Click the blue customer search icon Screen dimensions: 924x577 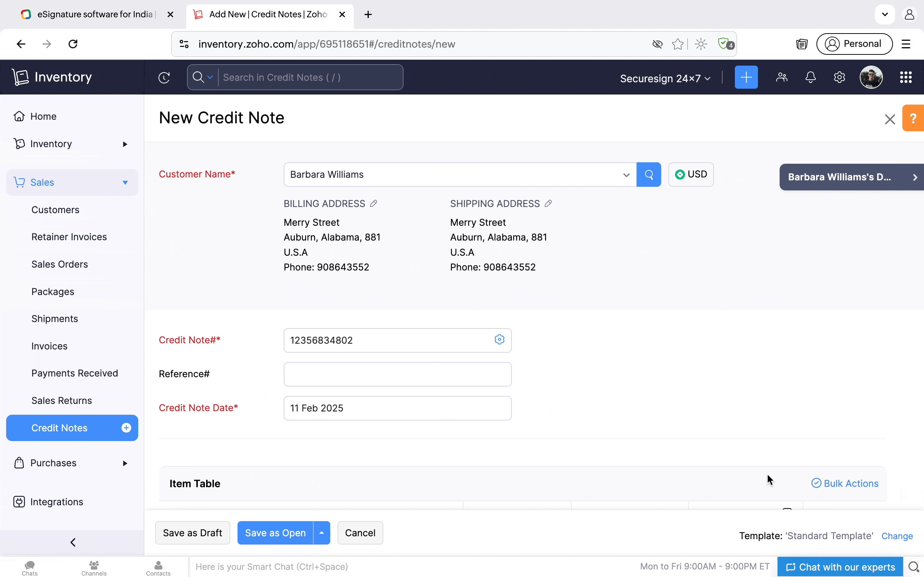pos(648,175)
